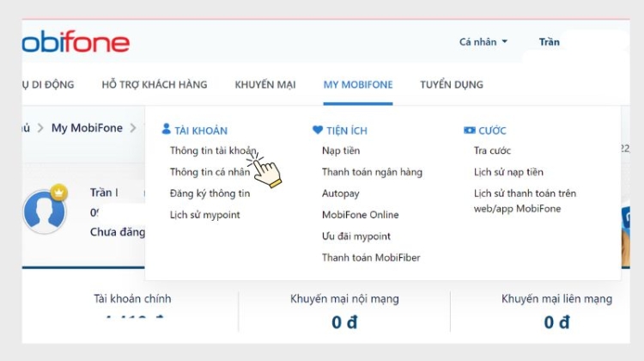Screen dimensions: 644x361
Task: Click the Chưa đăng status text
Action: coord(118,232)
